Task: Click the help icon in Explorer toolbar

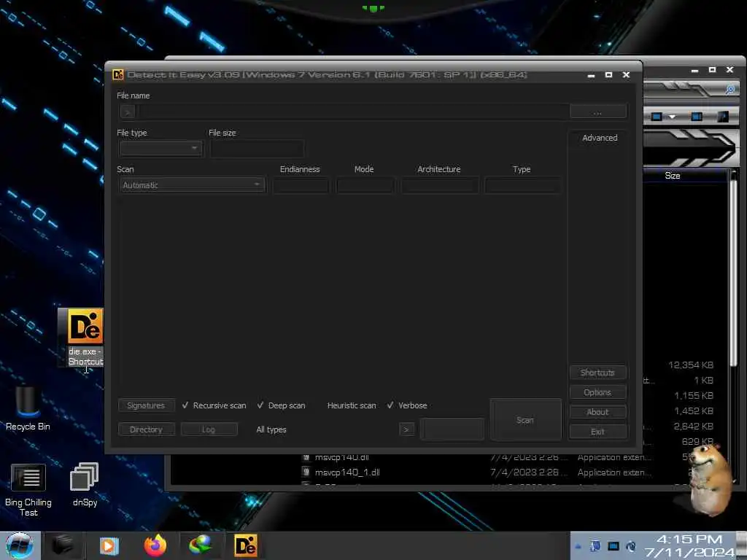Action: pos(723,117)
